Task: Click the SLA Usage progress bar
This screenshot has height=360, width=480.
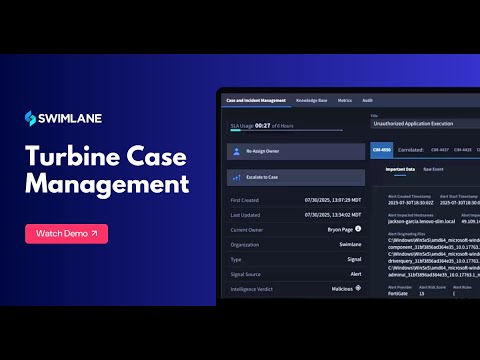Action: point(286,130)
